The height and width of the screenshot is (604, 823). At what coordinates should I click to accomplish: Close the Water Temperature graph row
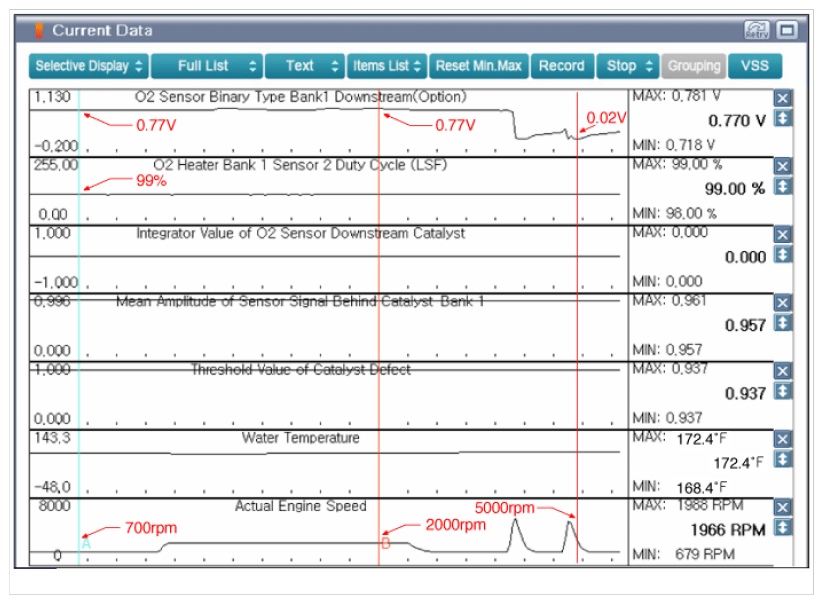(783, 438)
